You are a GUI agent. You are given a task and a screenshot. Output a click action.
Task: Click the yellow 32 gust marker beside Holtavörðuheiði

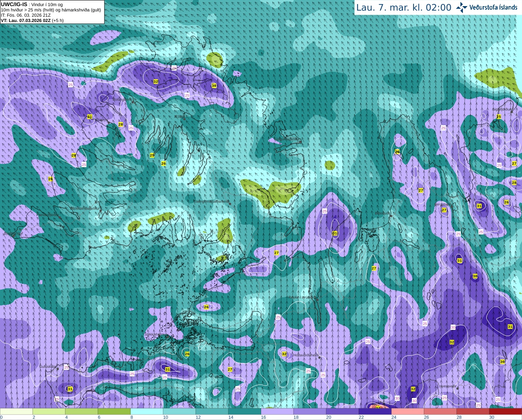point(284,354)
